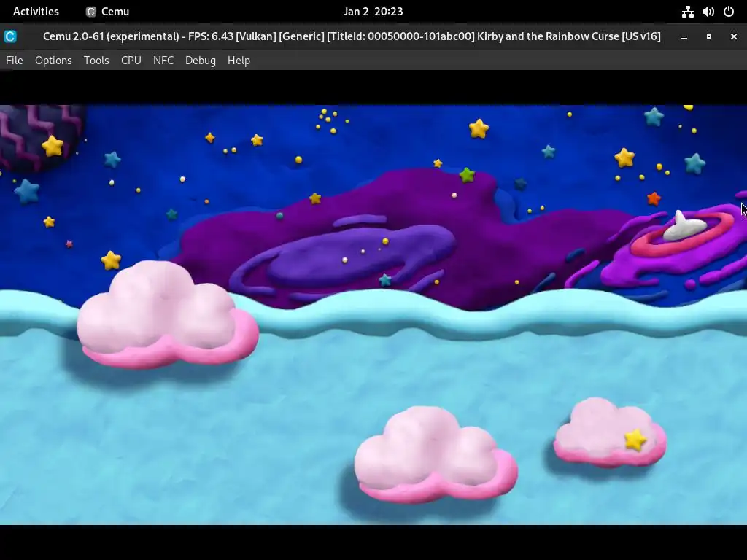Viewport: 747px width, 560px height.
Task: Open the Activities overview
Action: [36, 12]
